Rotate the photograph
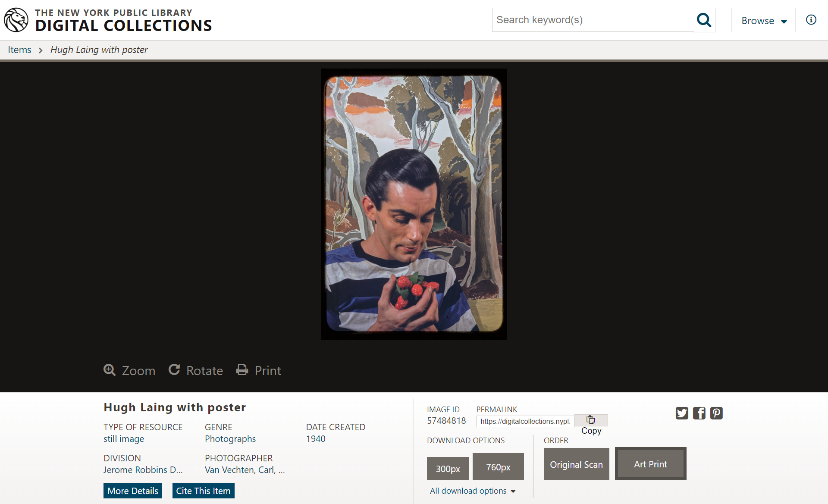Screen dimensions: 828x504 pyautogui.click(x=196, y=370)
